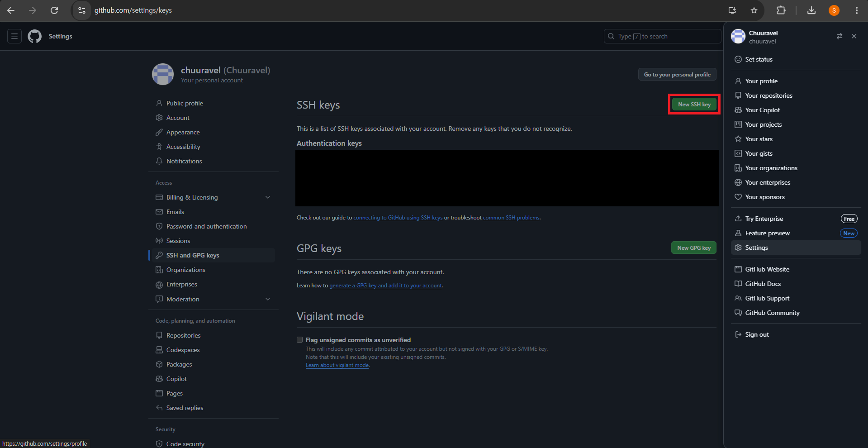The image size is (868, 448).
Task: Bookmark page with star icon
Action: point(754,10)
